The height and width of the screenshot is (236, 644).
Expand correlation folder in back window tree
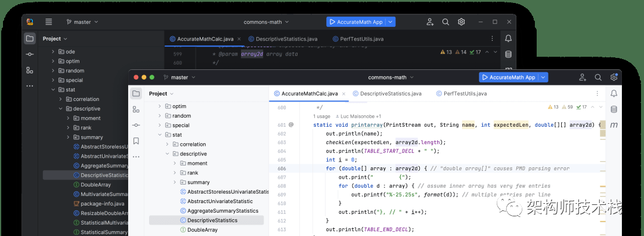click(x=61, y=99)
